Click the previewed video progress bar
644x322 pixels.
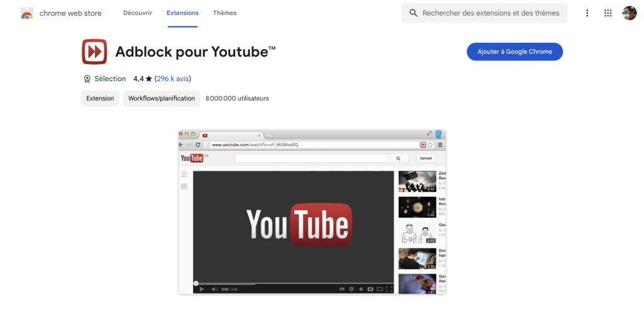point(293,284)
